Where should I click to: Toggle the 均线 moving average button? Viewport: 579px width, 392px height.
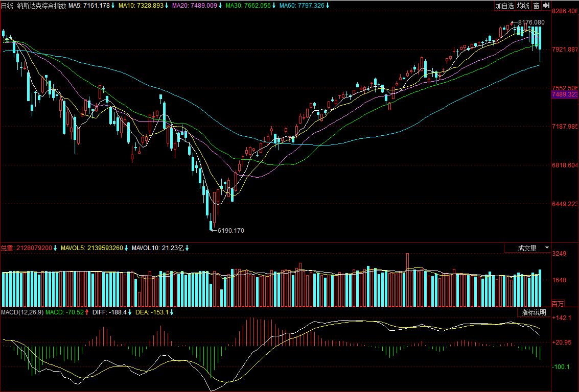[523, 6]
